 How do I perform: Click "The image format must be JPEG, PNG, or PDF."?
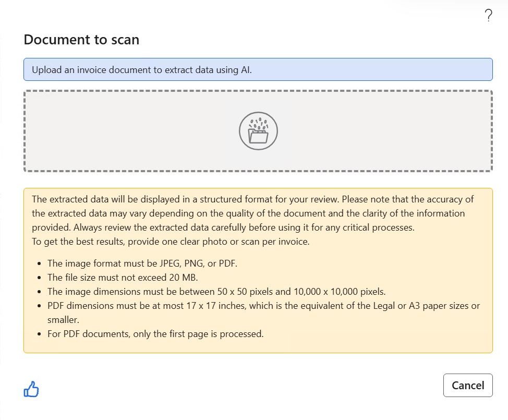pyautogui.click(x=142, y=263)
